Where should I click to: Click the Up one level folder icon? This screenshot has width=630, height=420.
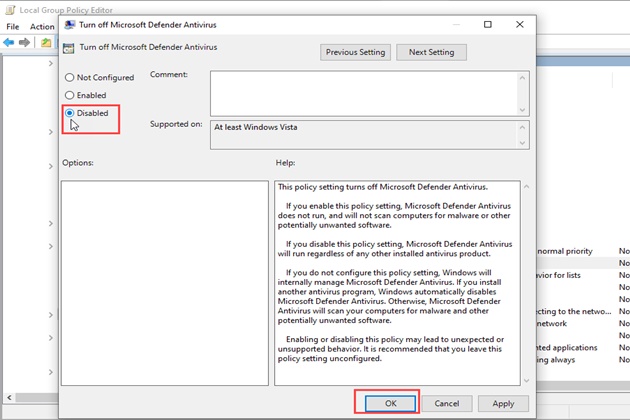pyautogui.click(x=46, y=42)
